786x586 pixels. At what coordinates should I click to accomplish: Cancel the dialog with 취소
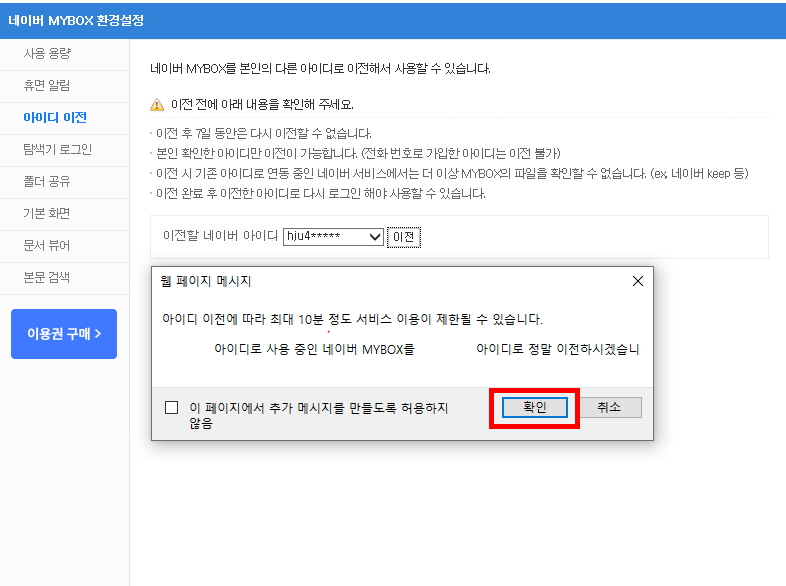609,407
